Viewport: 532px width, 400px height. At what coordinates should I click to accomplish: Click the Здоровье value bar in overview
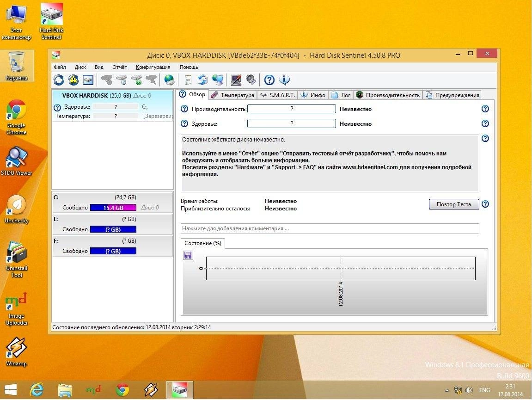pyautogui.click(x=292, y=123)
